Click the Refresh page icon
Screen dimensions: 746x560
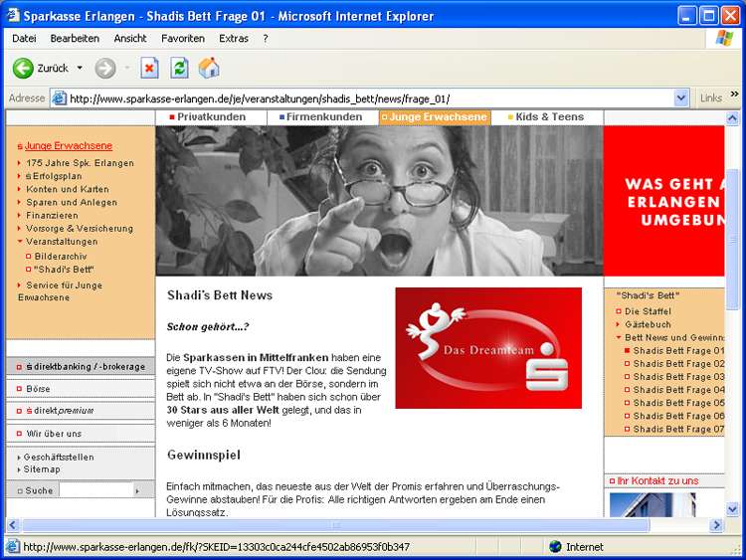pos(179,68)
